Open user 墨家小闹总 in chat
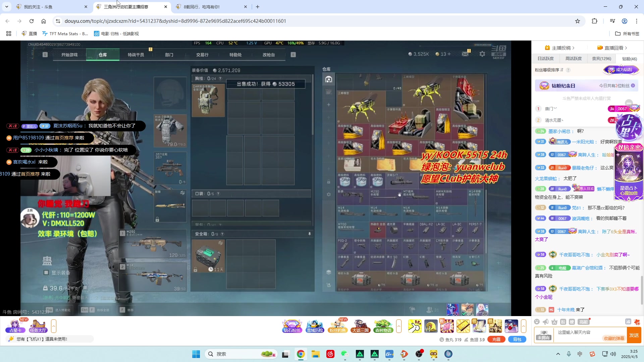Image resolution: width=644 pixels, height=362 pixels. 559,131
